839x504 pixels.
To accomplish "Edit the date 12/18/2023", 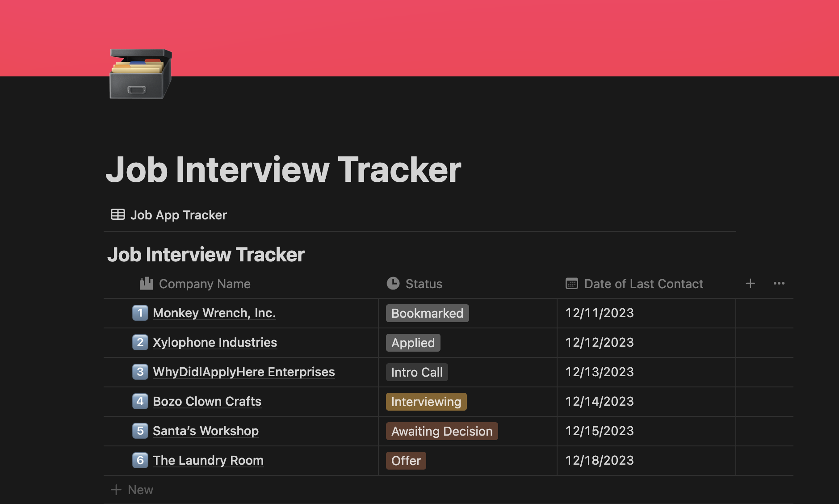I will (600, 460).
